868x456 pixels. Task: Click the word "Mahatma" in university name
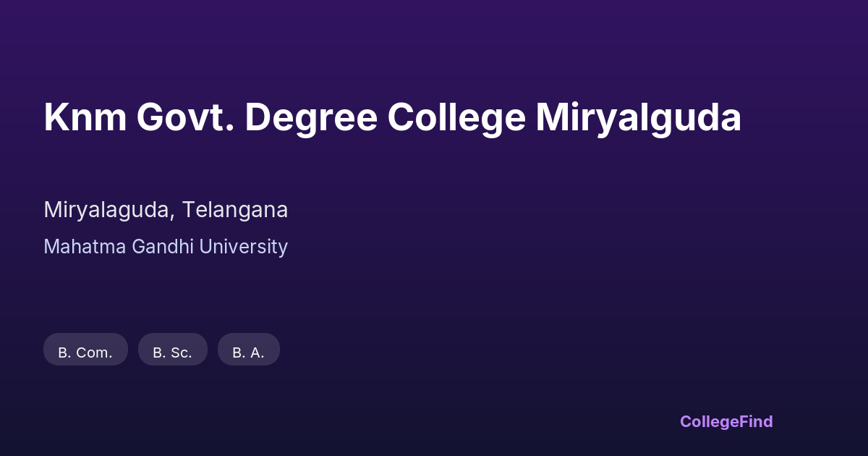coord(85,247)
